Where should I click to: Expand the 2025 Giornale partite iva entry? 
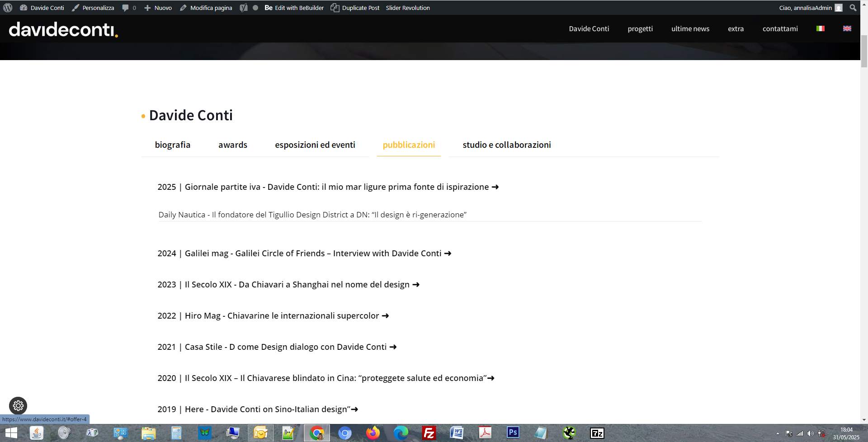(x=328, y=187)
